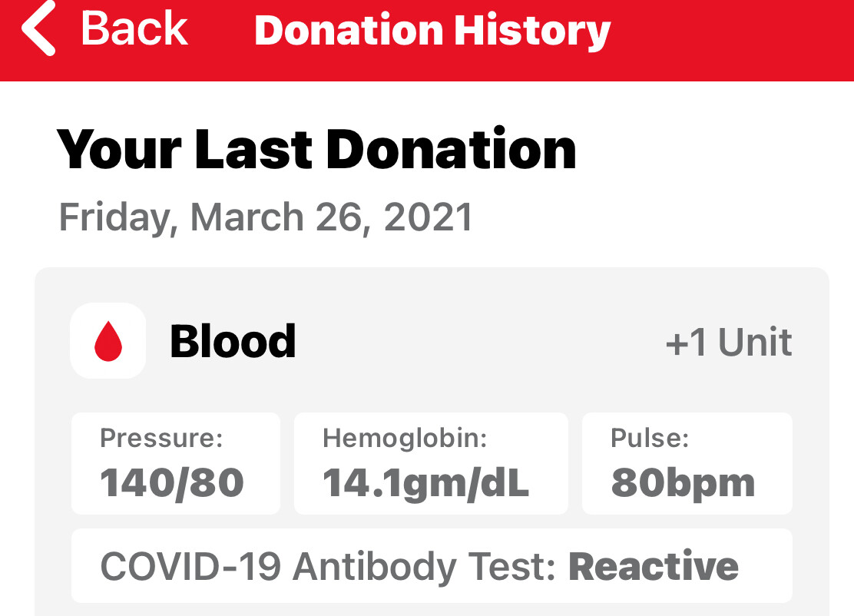
Task: Tap the +1 Unit text
Action: [x=728, y=343]
